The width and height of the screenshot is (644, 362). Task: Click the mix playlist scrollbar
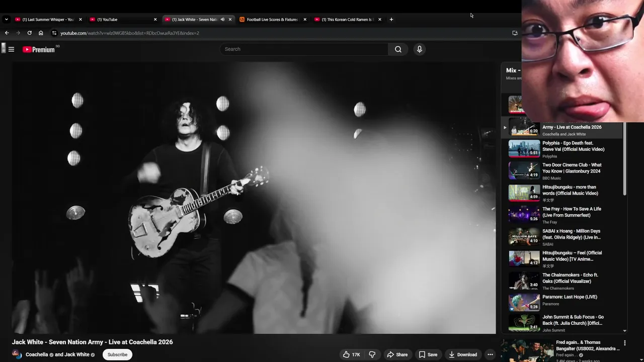[x=625, y=159]
